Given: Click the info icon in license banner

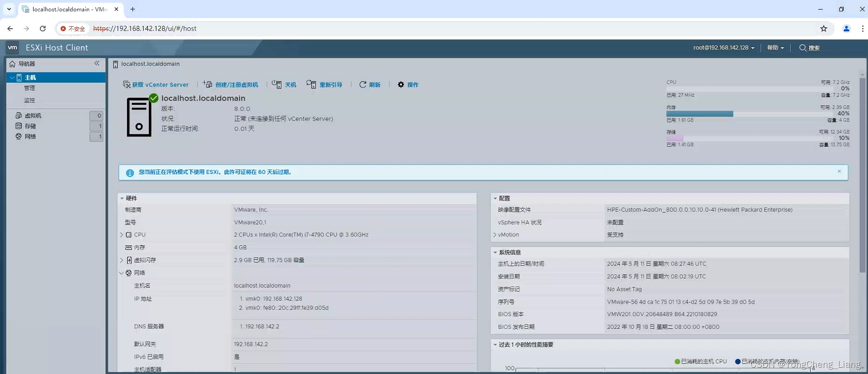Looking at the screenshot, I should pos(130,172).
